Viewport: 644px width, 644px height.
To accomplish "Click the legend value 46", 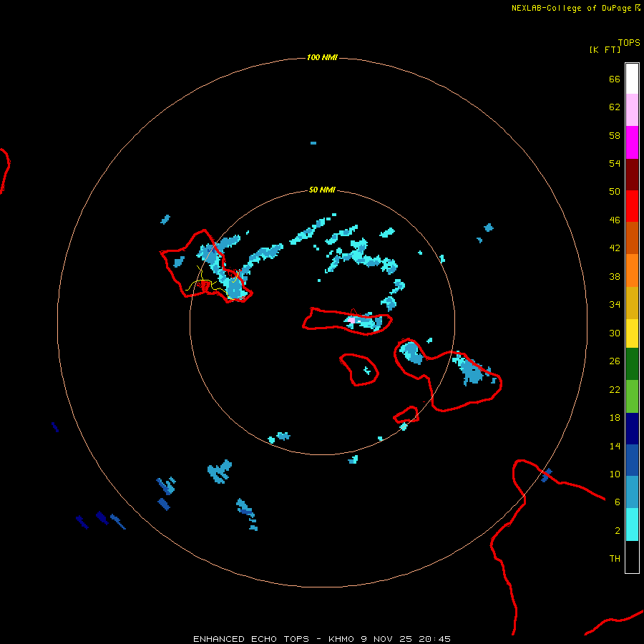I will pos(615,220).
